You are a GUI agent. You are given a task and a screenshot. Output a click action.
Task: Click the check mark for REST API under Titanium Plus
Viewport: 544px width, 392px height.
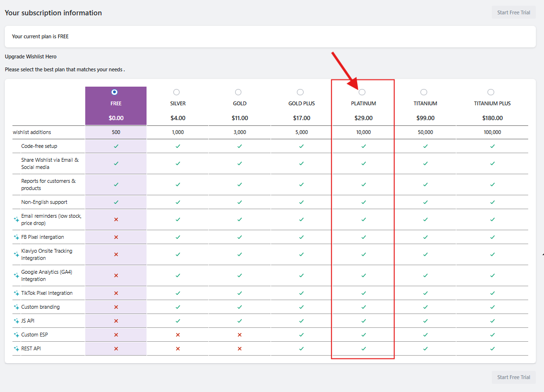[x=492, y=348]
